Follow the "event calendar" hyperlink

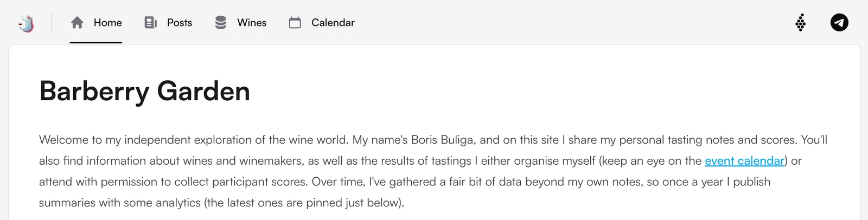744,161
